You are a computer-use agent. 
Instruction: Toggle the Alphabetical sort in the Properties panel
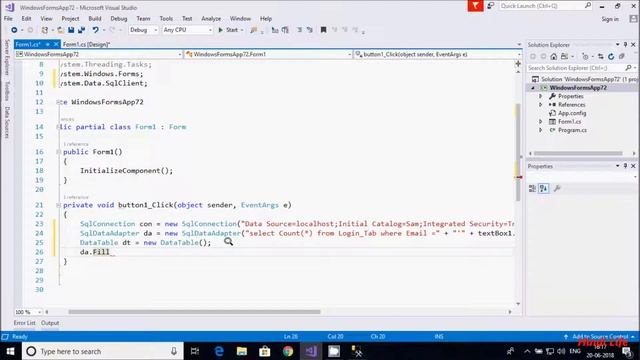544,188
